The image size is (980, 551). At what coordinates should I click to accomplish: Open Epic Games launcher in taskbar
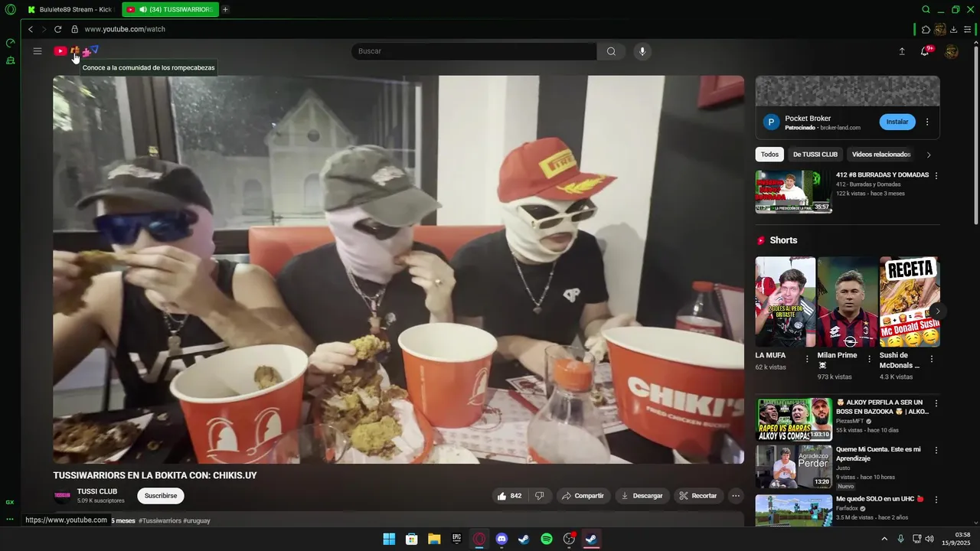pyautogui.click(x=456, y=539)
